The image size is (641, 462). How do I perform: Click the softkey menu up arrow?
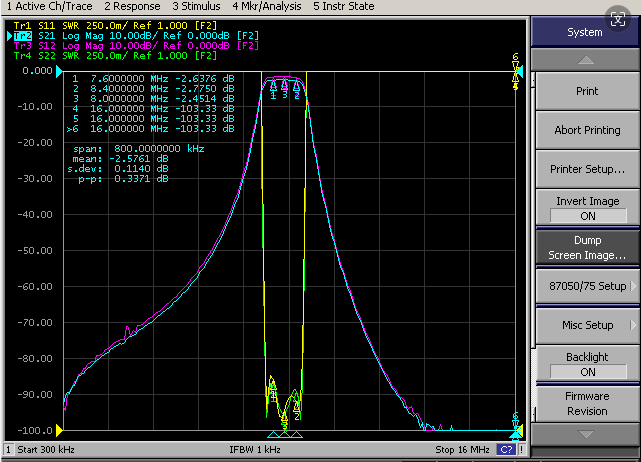tap(585, 60)
